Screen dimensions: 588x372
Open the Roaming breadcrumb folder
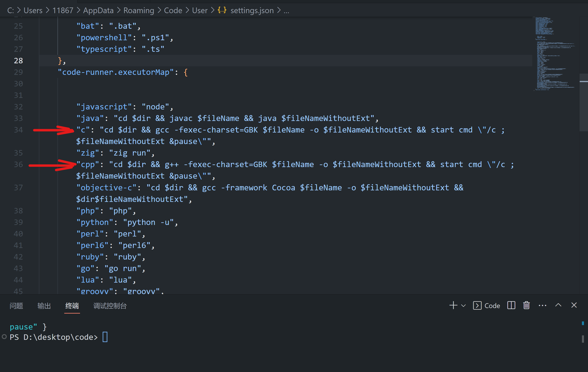(139, 11)
